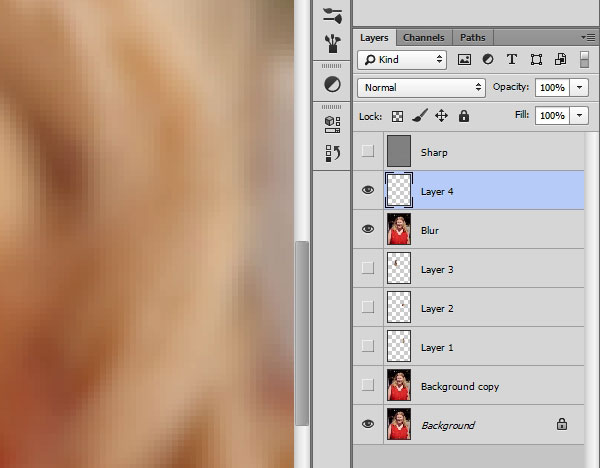Click the shape layer filter icon
This screenshot has width=600, height=468.
[x=537, y=60]
